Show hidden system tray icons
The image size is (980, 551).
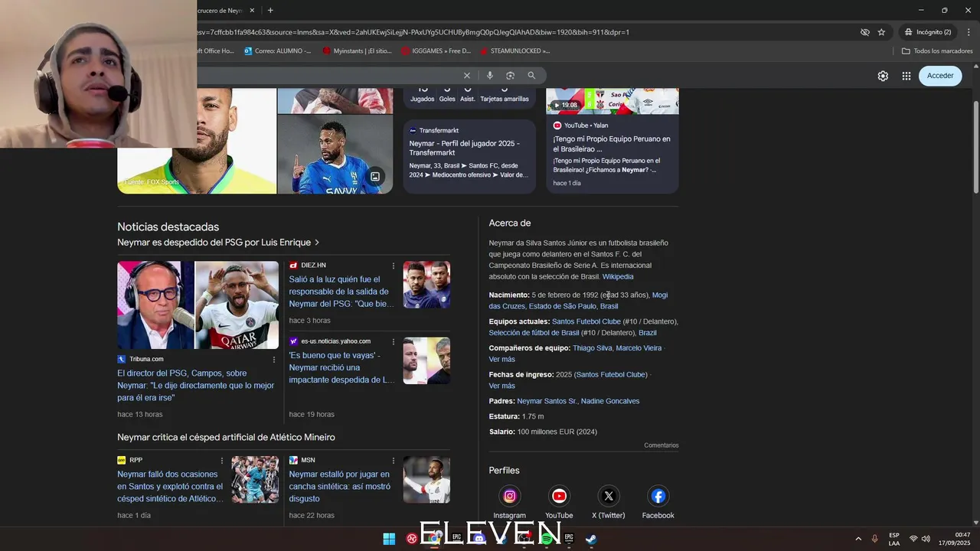[x=858, y=539]
